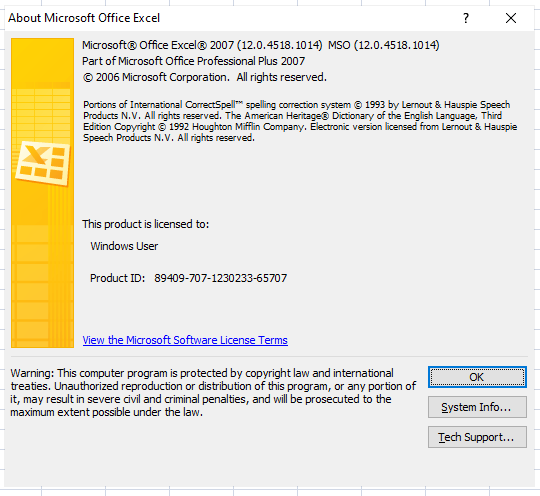This screenshot has width=540, height=496.
Task: Click the International CorrectSpell credits paragraph
Action: (x=300, y=121)
